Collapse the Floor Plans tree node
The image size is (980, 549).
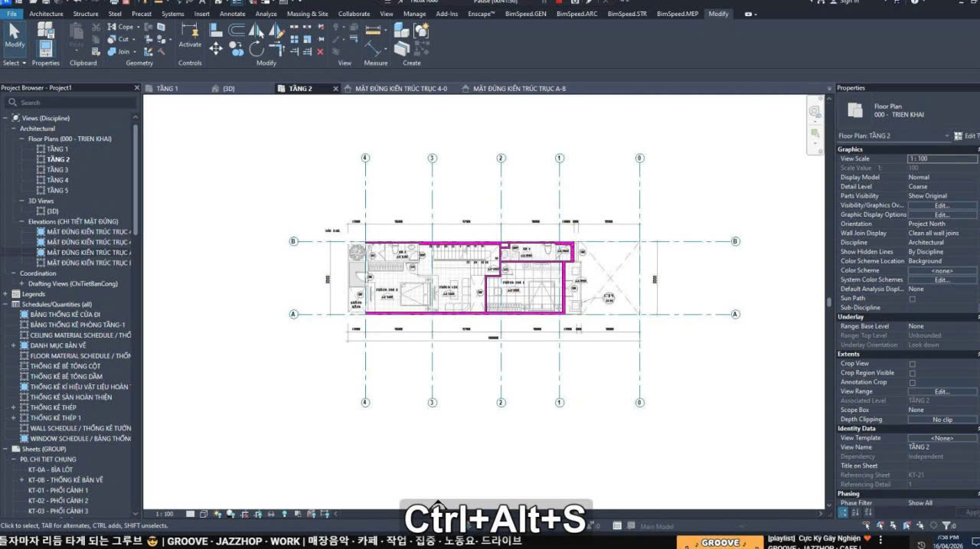(22, 139)
